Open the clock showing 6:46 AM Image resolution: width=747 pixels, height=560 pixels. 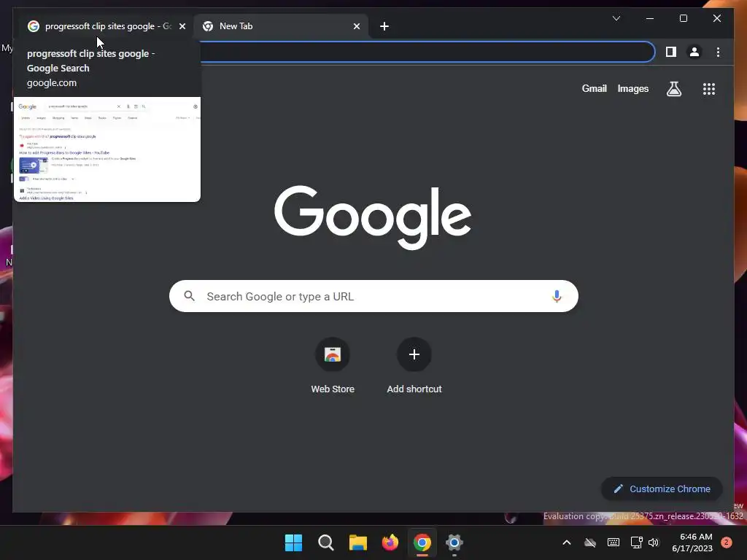[692, 542]
